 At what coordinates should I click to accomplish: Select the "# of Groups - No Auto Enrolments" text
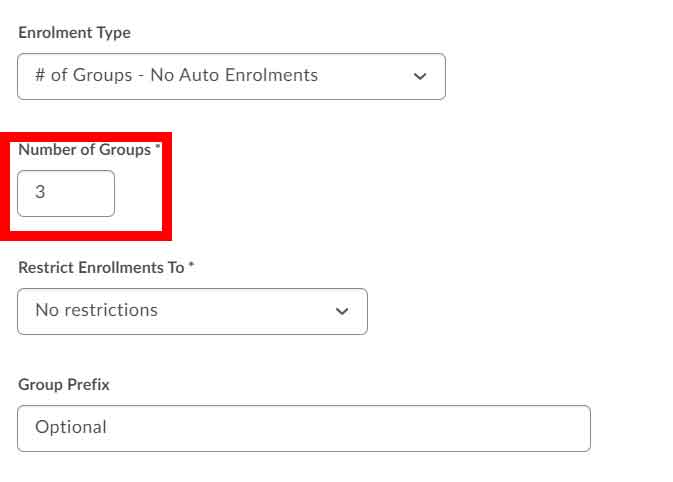point(176,76)
